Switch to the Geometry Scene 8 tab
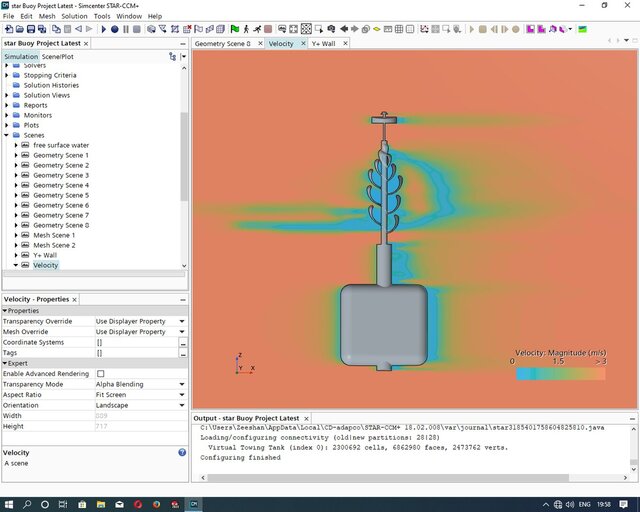 pyautogui.click(x=223, y=44)
